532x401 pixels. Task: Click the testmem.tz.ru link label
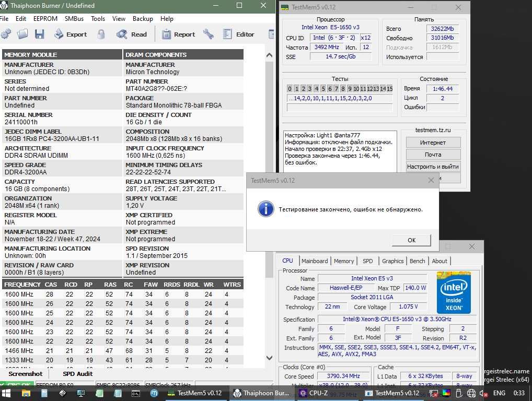tap(433, 130)
